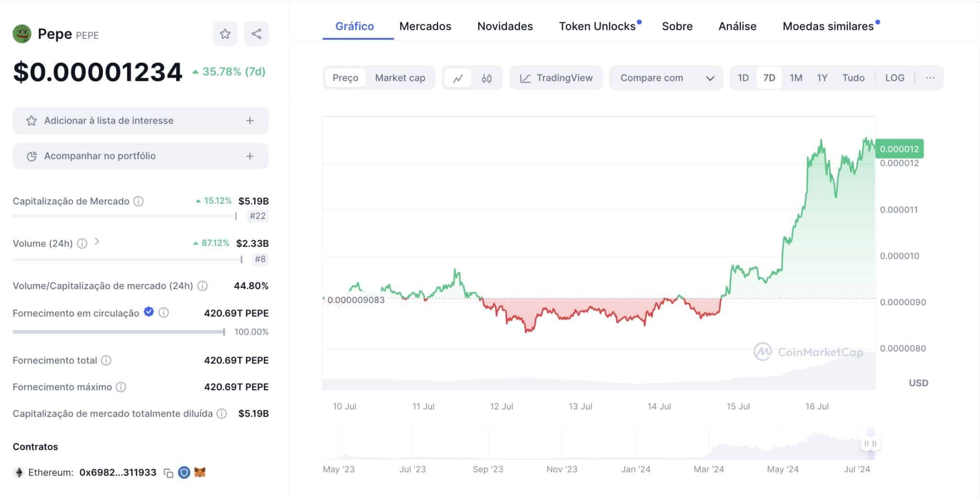Click the $2.33B volume value
980x498 pixels.
click(252, 243)
